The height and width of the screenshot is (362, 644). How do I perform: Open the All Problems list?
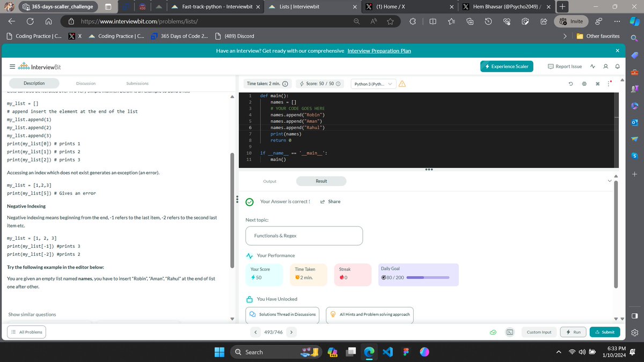[x=26, y=332]
